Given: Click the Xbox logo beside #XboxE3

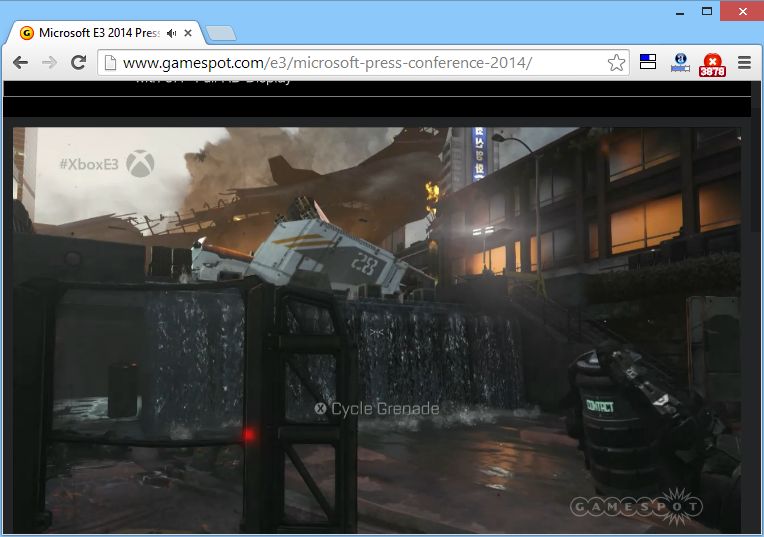Looking at the screenshot, I should (x=140, y=164).
